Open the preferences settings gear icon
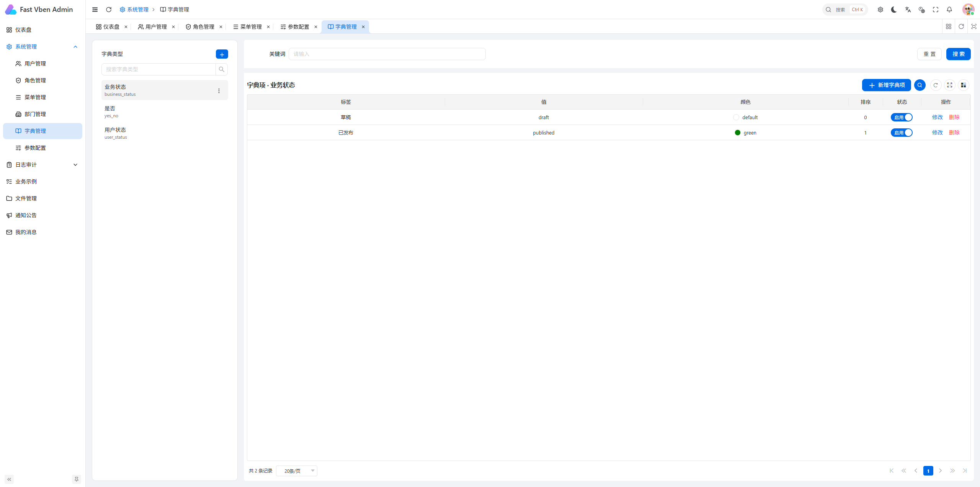The height and width of the screenshot is (487, 980). (x=880, y=10)
